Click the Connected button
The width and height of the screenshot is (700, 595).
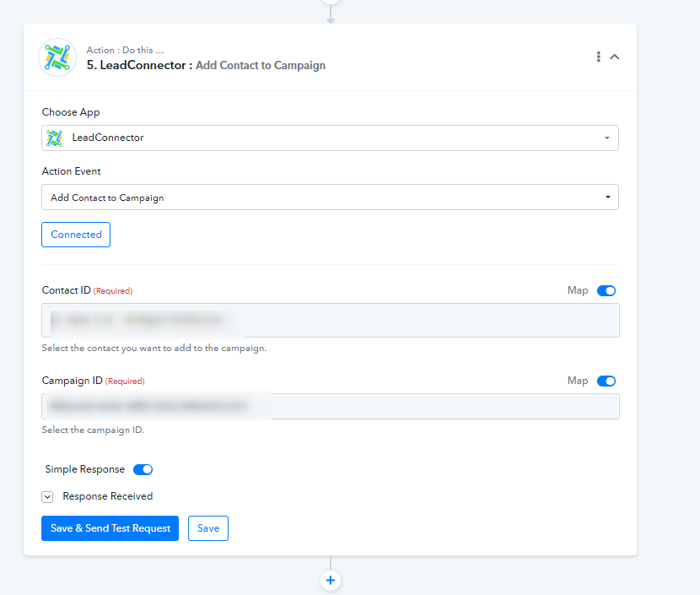point(76,235)
